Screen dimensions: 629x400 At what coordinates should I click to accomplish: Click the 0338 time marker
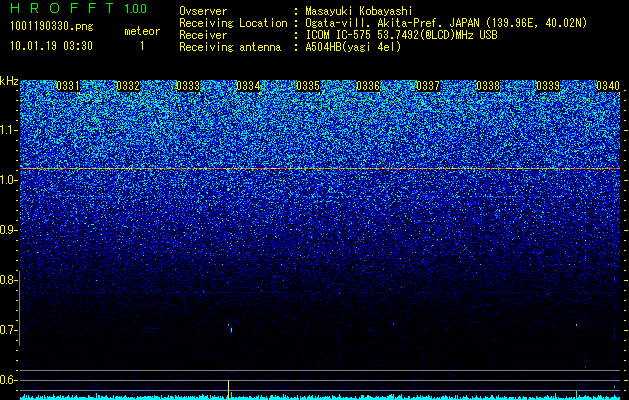tap(488, 86)
